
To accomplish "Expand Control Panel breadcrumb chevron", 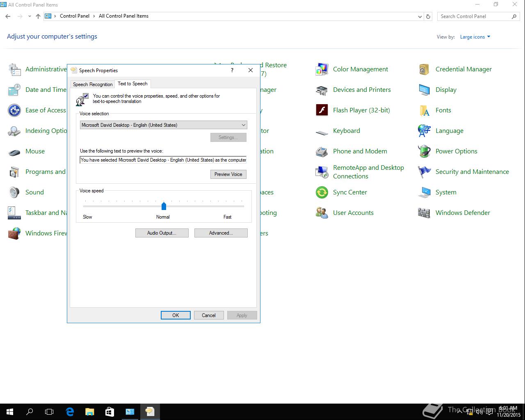I will pyautogui.click(x=94, y=16).
